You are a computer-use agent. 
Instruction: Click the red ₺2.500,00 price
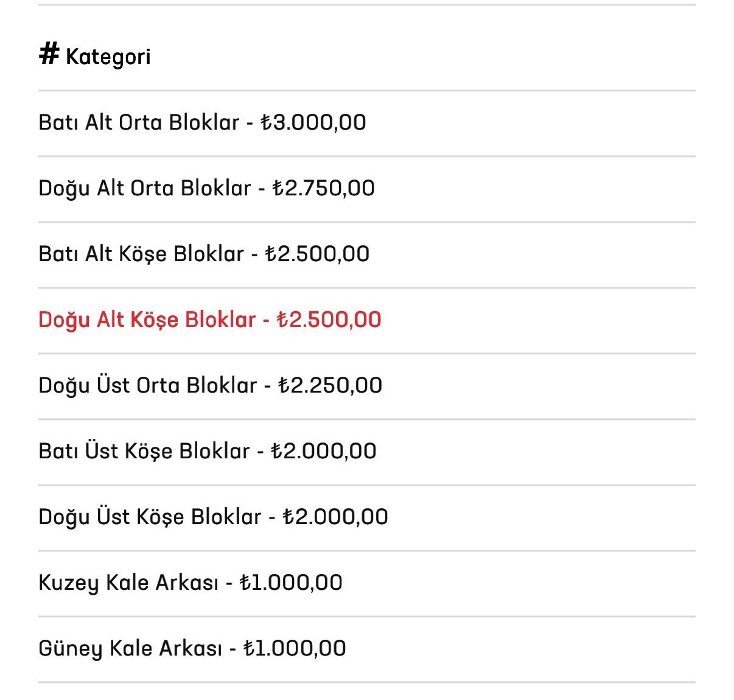click(329, 320)
